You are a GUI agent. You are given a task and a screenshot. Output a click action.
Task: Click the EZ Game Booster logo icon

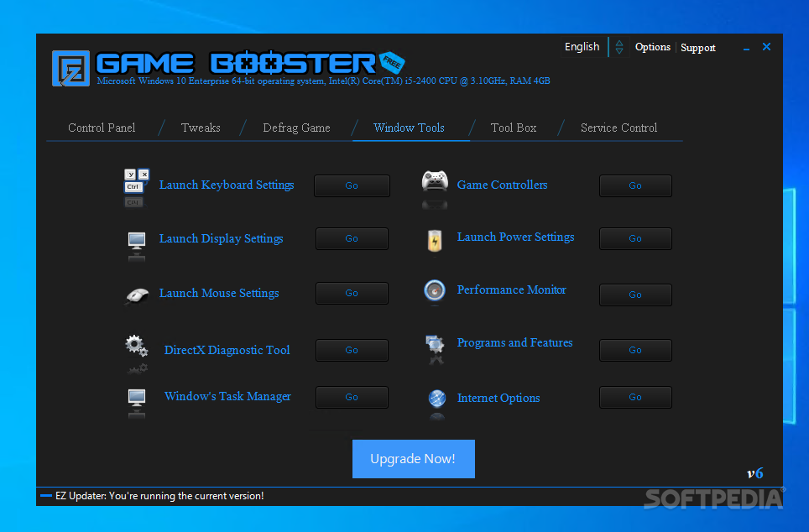[x=70, y=68]
